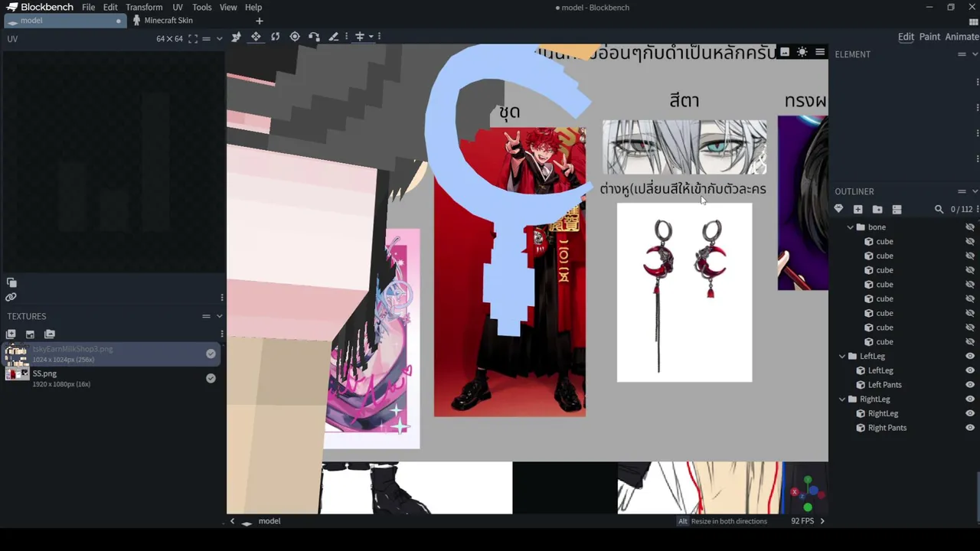
Task: Select the Vertex Snap tool
Action: click(314, 37)
